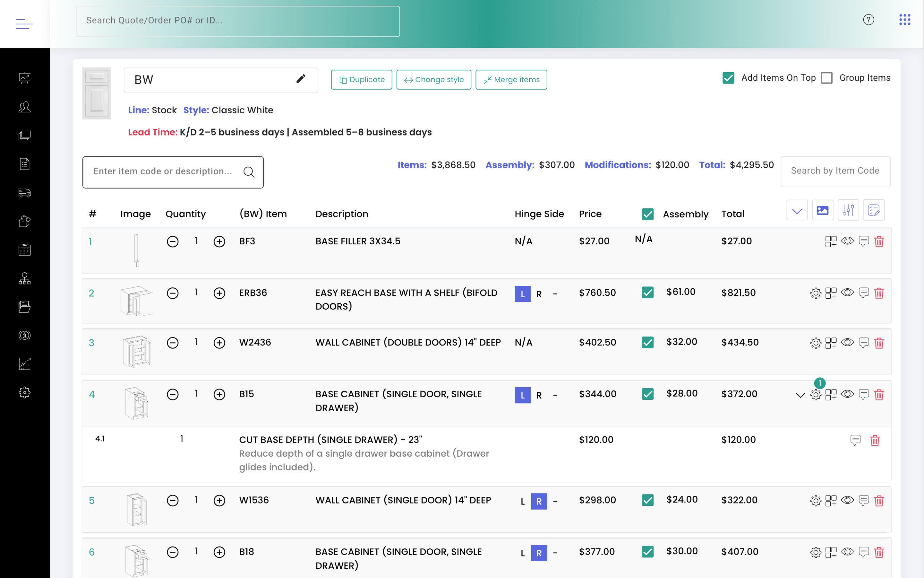Click the add-grid icon for B15 row
Viewport: 924px width, 578px height.
click(x=831, y=395)
